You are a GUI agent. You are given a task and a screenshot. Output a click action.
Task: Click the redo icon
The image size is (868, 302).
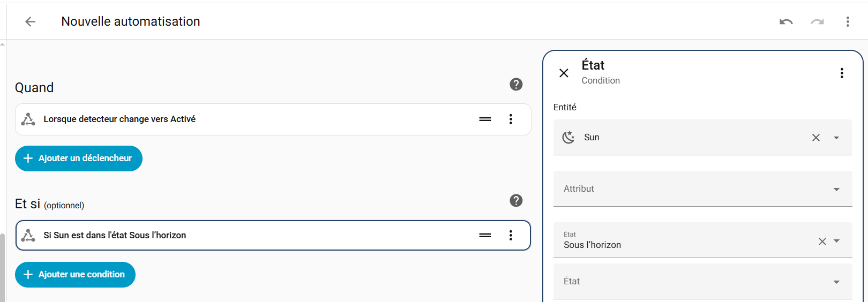coord(817,21)
